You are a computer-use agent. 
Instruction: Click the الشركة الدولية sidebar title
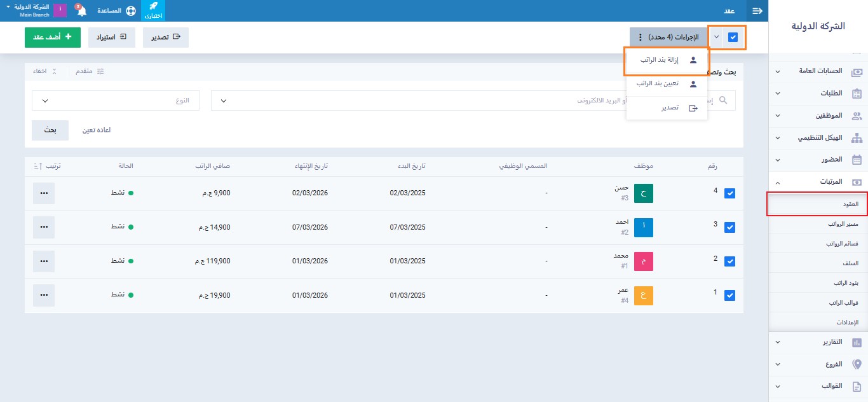[x=818, y=26]
